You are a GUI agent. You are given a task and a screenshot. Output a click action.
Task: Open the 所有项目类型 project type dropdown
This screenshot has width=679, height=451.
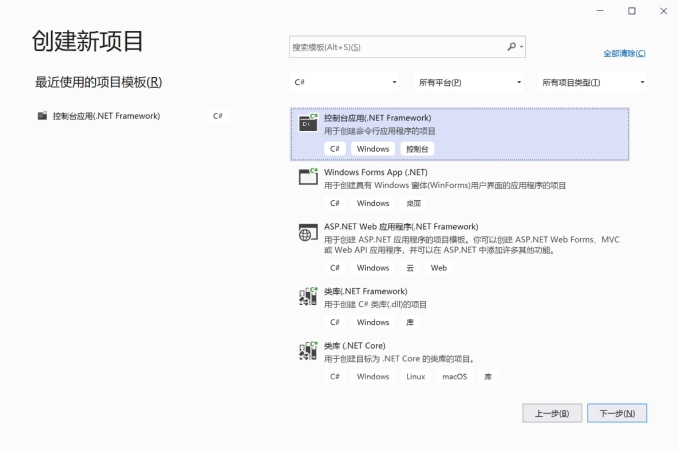click(x=592, y=82)
